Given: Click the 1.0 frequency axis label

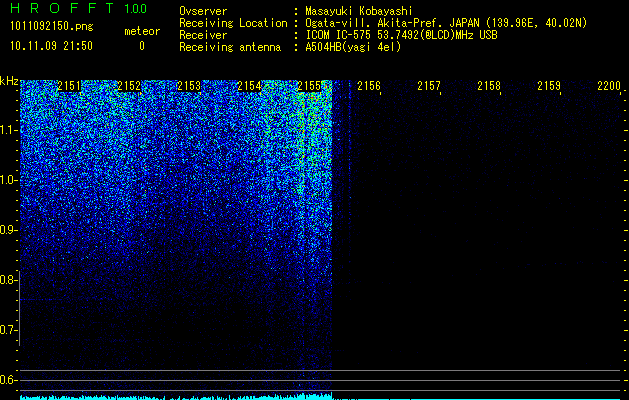Looking at the screenshot, I should (9, 180).
